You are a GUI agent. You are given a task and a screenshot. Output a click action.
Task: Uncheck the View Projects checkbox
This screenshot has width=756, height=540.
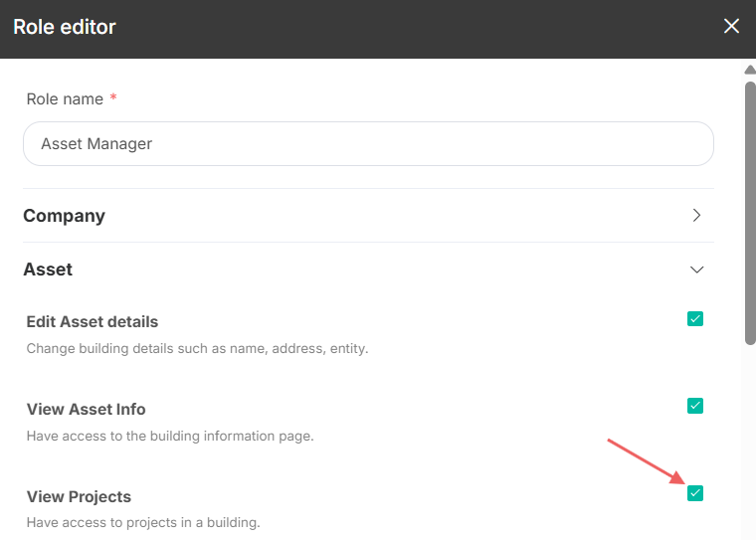point(695,493)
